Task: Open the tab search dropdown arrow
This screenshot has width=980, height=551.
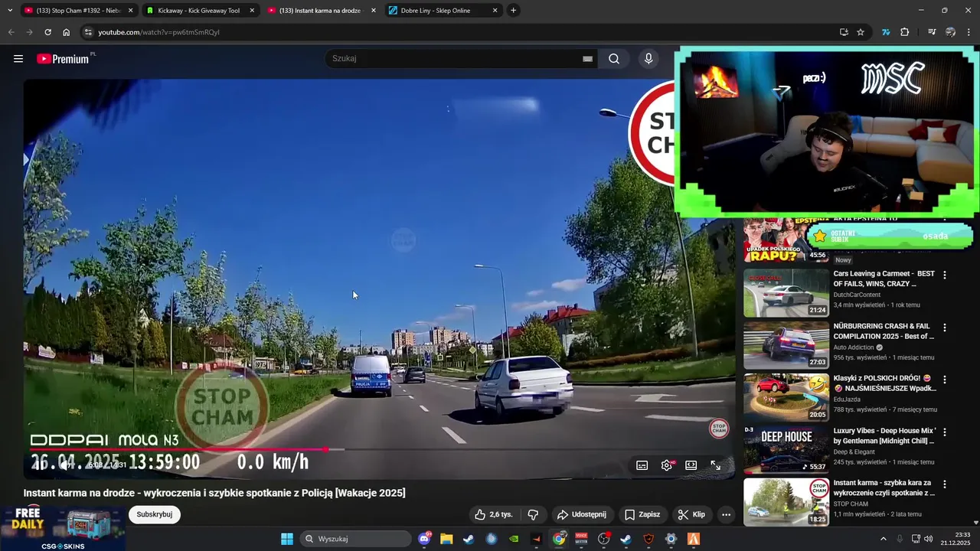Action: click(x=10, y=11)
